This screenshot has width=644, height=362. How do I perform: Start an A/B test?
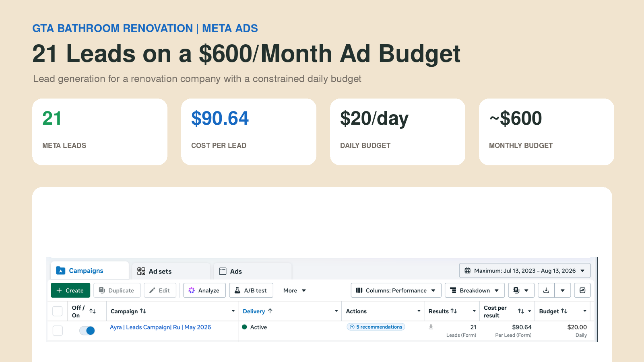click(x=251, y=290)
